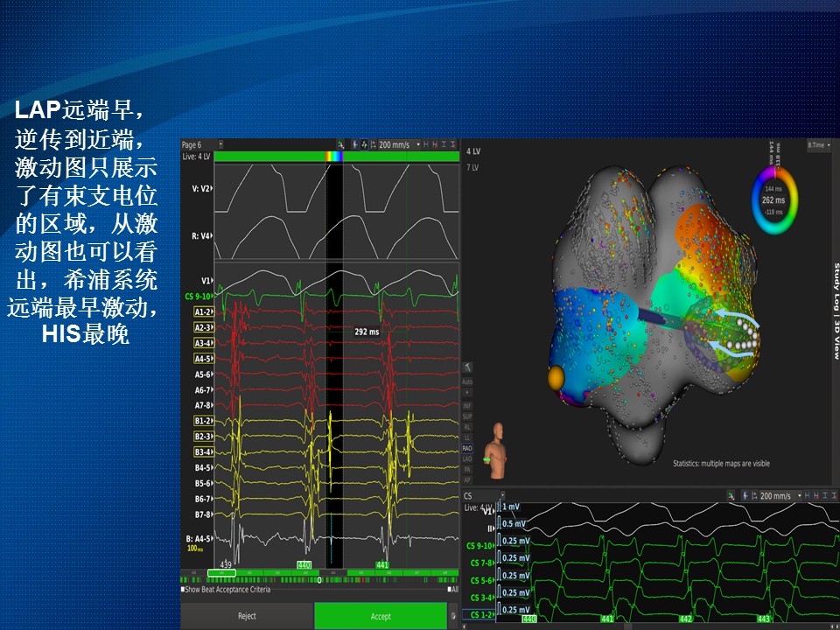Click the activation color wheel showing 262 ms
Viewport: 840px width, 630px height.
point(774,199)
